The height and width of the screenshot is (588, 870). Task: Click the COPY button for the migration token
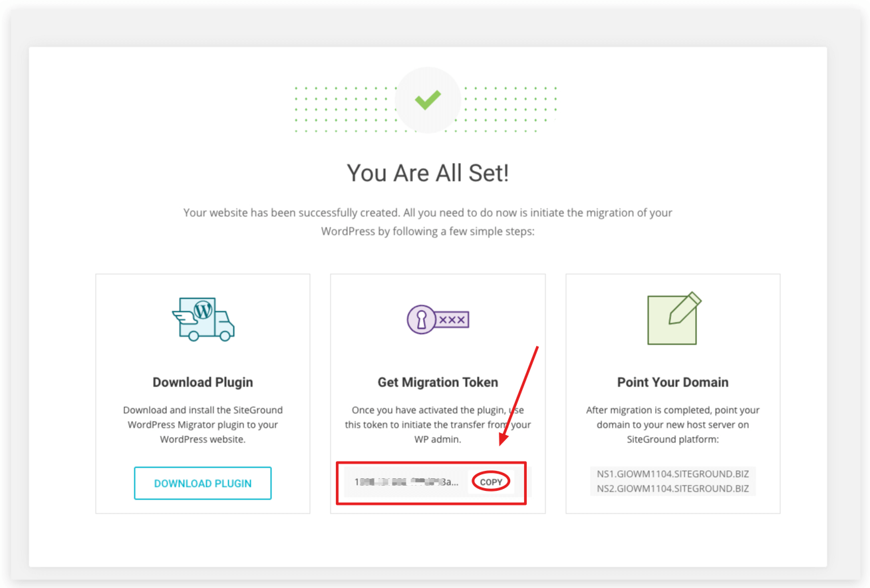click(x=490, y=481)
